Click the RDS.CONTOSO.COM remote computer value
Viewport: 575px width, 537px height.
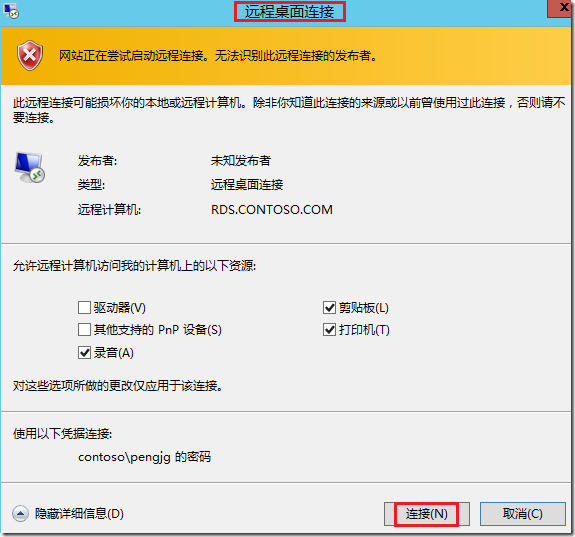pyautogui.click(x=272, y=209)
